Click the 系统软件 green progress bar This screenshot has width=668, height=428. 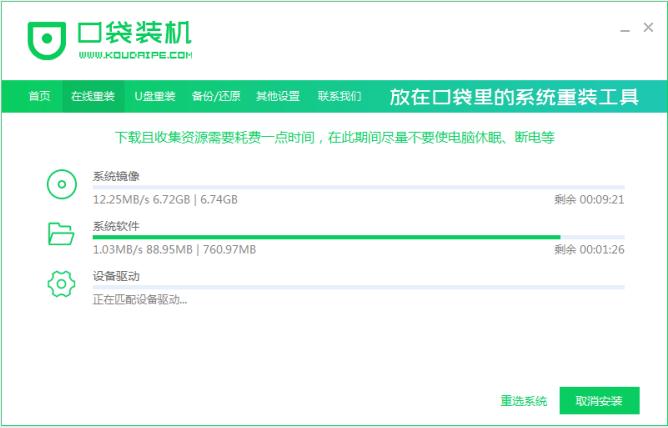(x=358, y=237)
